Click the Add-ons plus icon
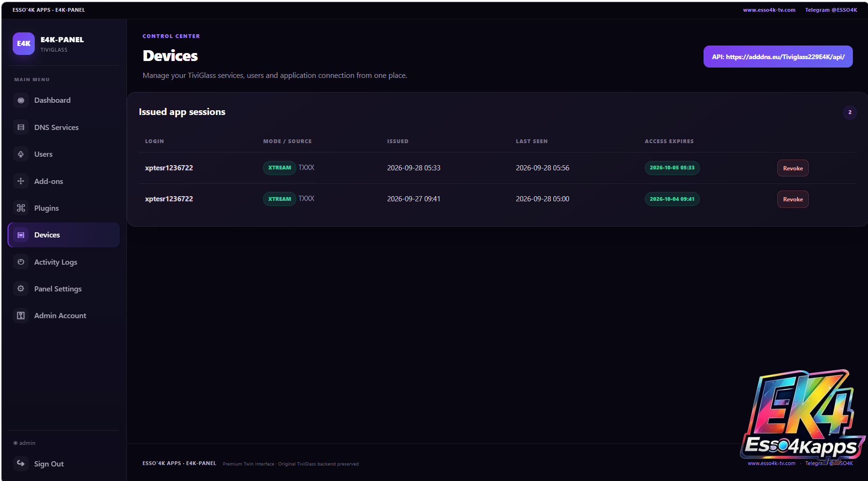Viewport: 868px width, 481px height. pyautogui.click(x=21, y=181)
